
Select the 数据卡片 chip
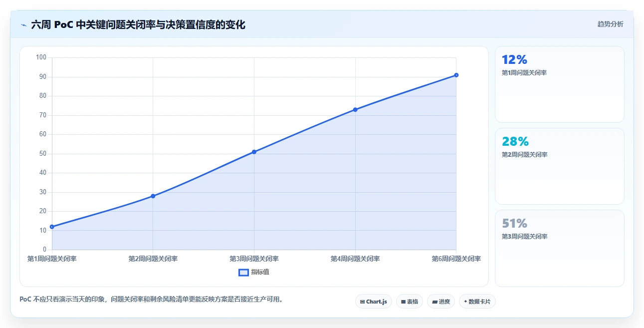(477, 302)
